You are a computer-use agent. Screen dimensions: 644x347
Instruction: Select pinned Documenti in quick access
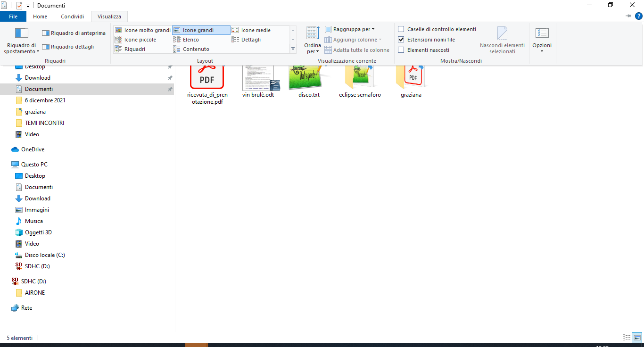(x=87, y=89)
